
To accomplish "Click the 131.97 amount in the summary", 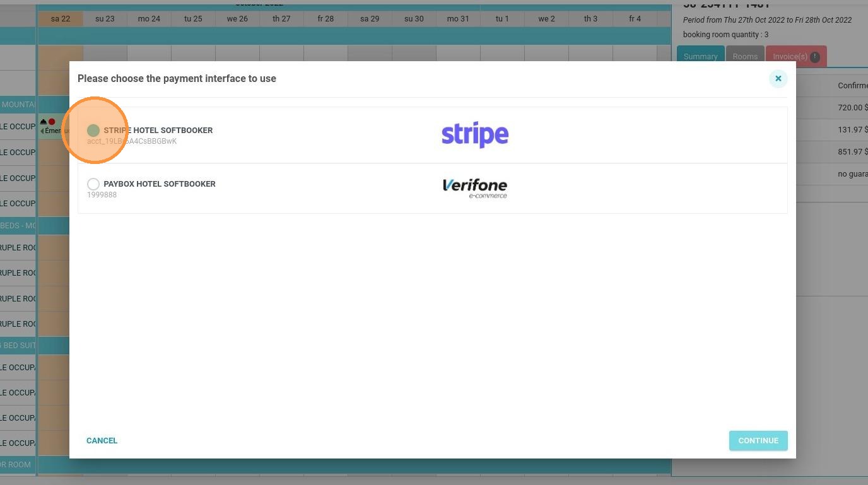I will [x=853, y=130].
